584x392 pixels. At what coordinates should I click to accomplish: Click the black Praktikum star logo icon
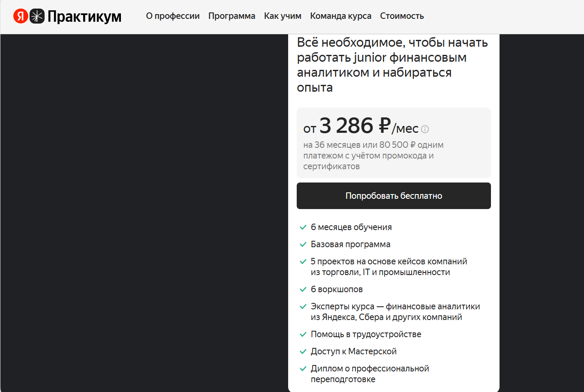click(x=37, y=16)
